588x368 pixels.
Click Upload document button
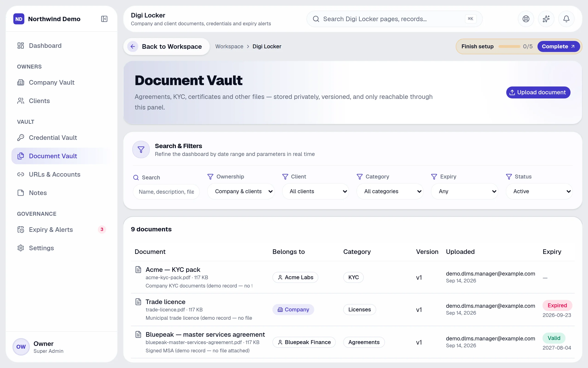coord(538,92)
